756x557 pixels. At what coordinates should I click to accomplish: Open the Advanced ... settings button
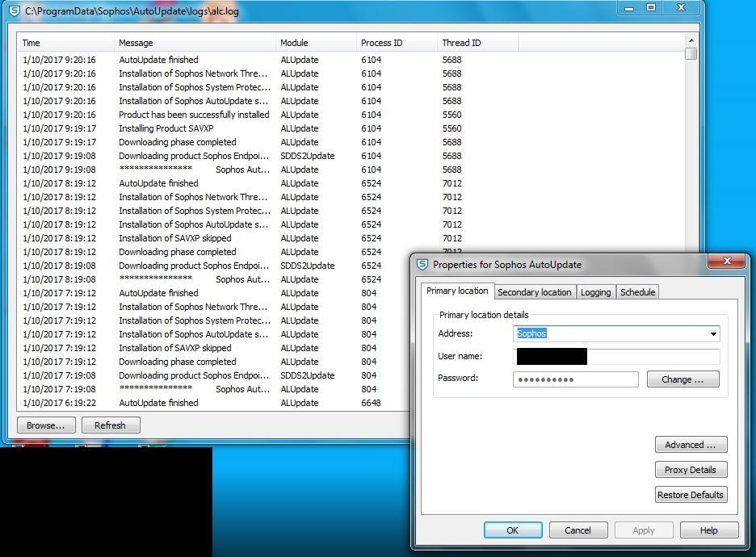(691, 445)
